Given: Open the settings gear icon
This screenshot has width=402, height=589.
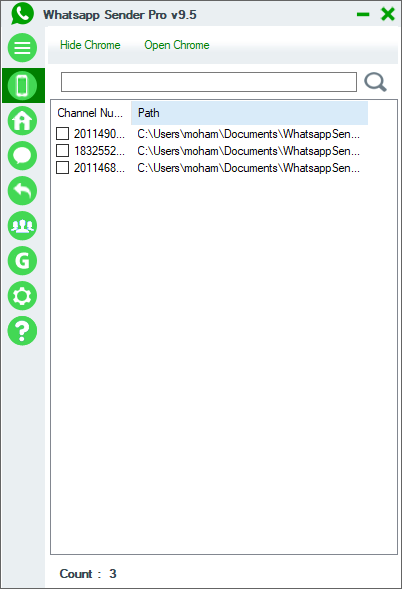Looking at the screenshot, I should pyautogui.click(x=22, y=296).
